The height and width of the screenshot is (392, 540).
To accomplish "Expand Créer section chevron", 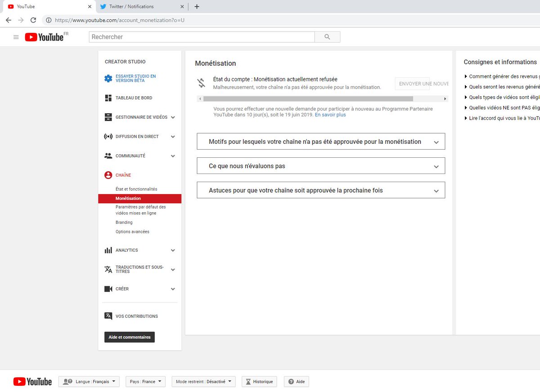I will [x=173, y=289].
